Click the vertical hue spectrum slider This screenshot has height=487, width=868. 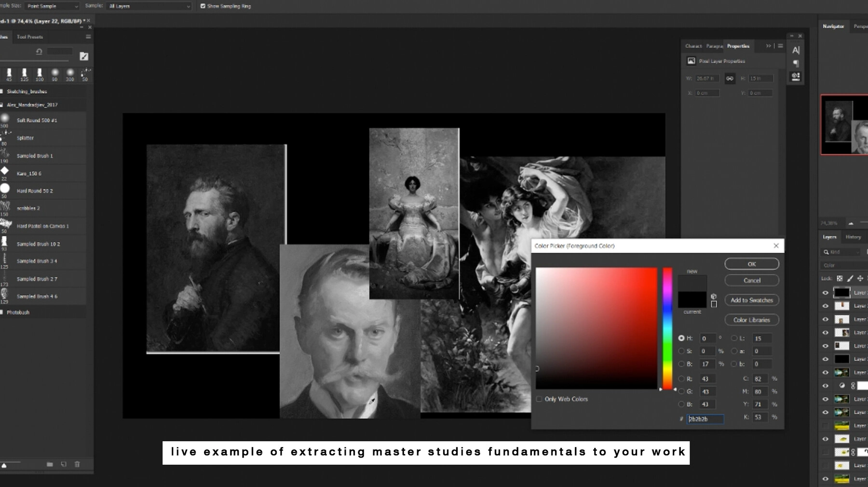667,328
